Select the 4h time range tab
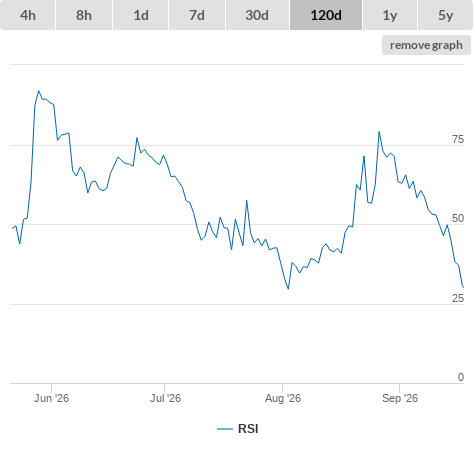The image size is (474, 455). (28, 15)
